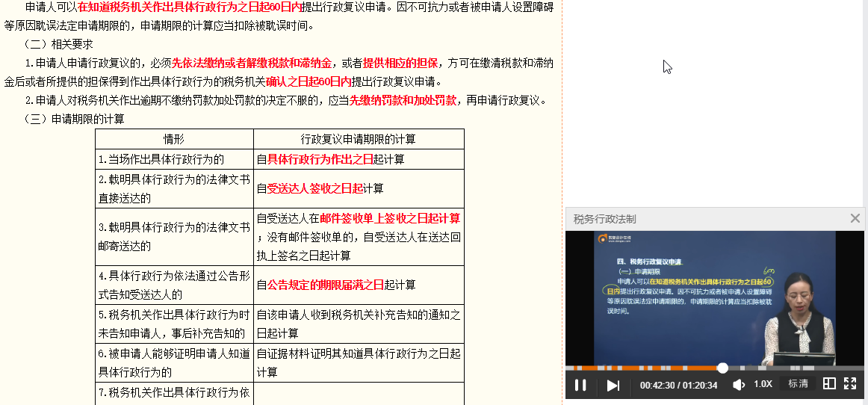Enter fullscreen video mode
This screenshot has height=405, width=868.
(x=850, y=384)
